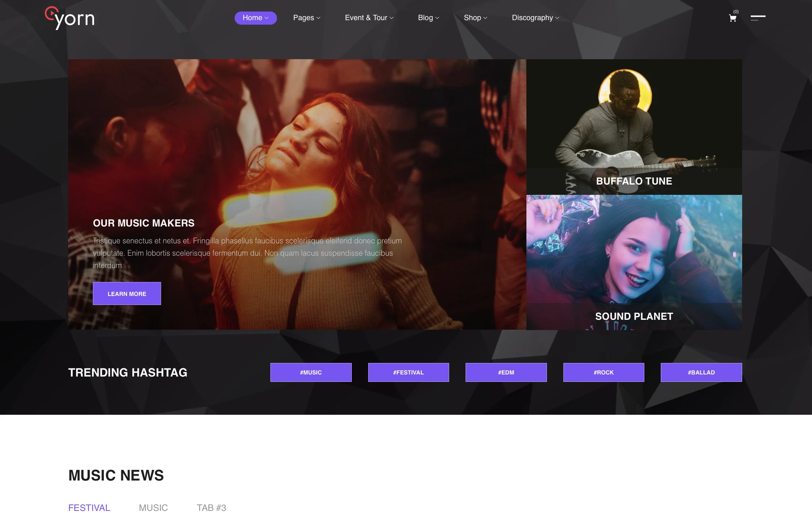812x513 pixels.
Task: Click the LEARN MORE button
Action: (x=127, y=293)
